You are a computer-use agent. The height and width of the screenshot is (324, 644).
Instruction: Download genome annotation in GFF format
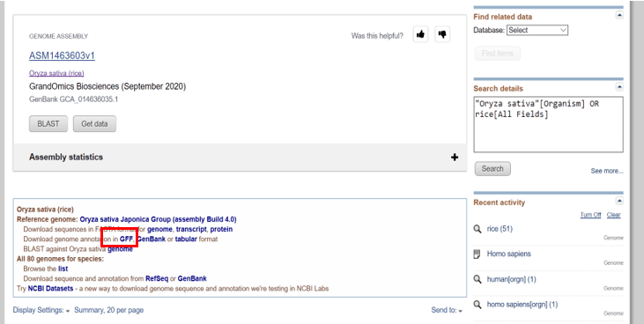127,239
